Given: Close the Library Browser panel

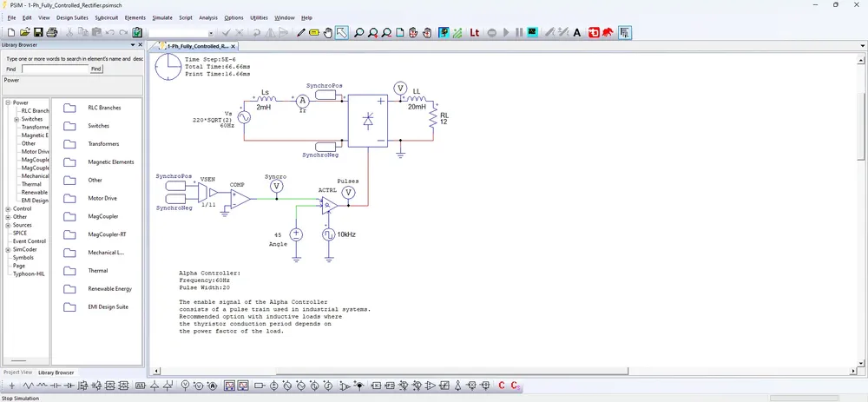Looking at the screenshot, I should pyautogui.click(x=141, y=45).
